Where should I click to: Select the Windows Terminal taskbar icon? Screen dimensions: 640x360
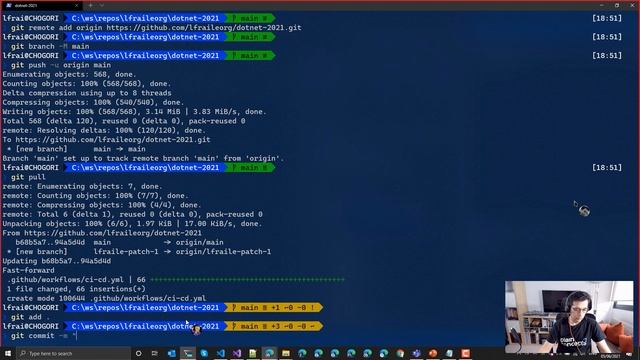(x=188, y=353)
